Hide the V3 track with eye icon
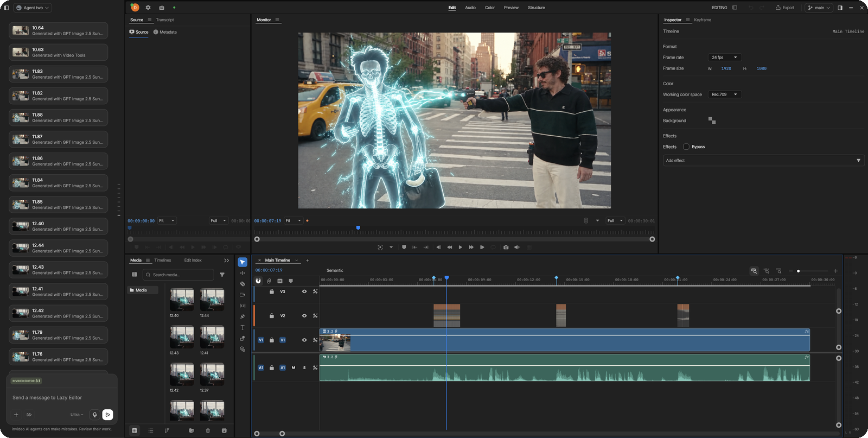The width and height of the screenshot is (868, 438). point(304,291)
